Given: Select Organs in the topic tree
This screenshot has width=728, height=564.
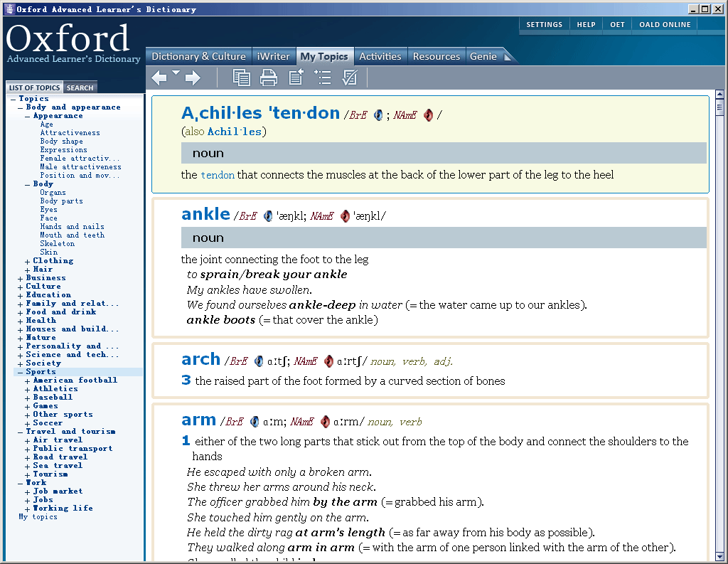Looking at the screenshot, I should coord(53,193).
